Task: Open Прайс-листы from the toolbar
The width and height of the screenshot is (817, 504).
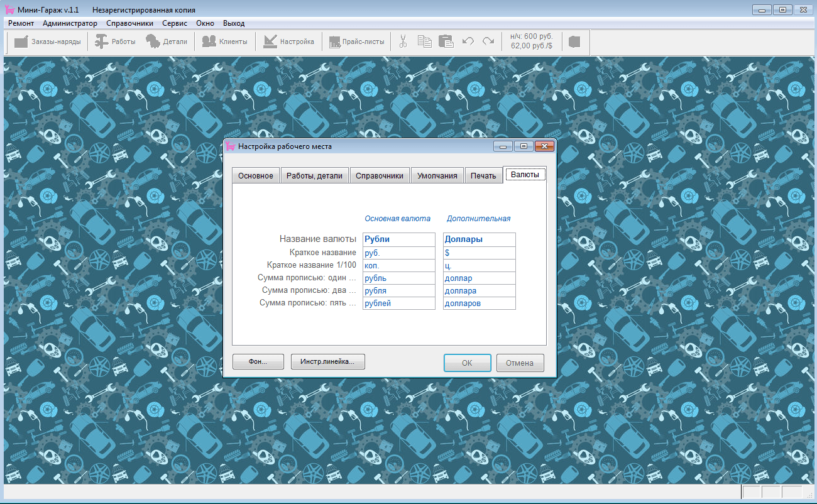Action: click(x=356, y=42)
